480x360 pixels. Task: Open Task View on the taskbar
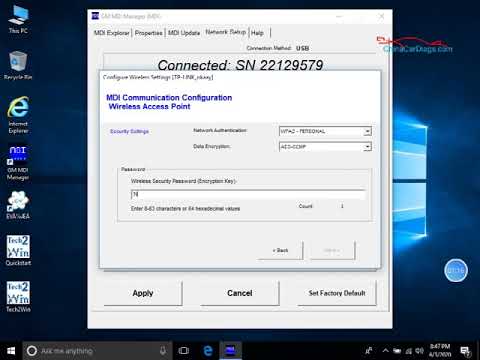tap(183, 351)
